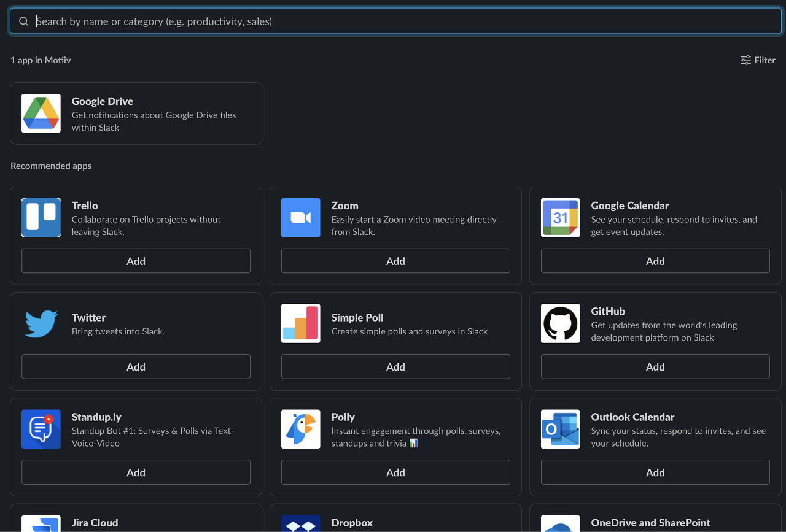Click the Standup.ly app icon

point(41,429)
